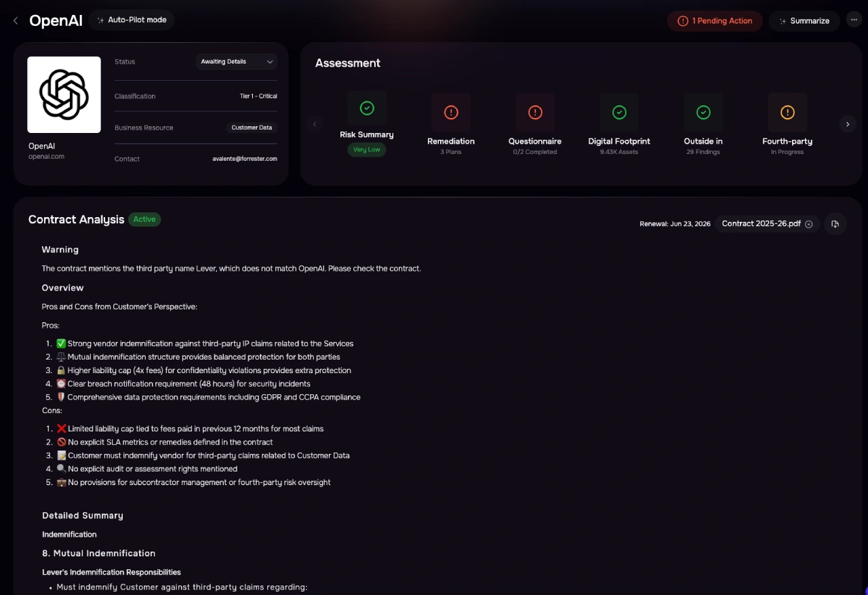Click the OpenAI logo thumbnail
Viewport: 868px width, 595px height.
click(64, 94)
